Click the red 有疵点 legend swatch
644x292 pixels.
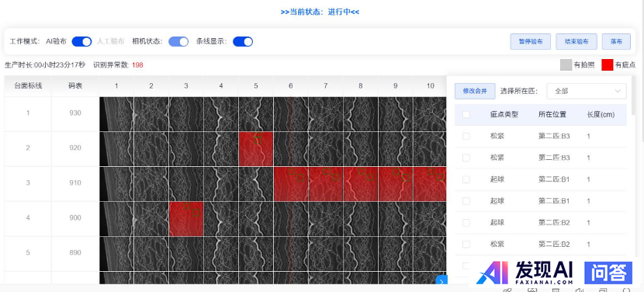click(x=608, y=65)
